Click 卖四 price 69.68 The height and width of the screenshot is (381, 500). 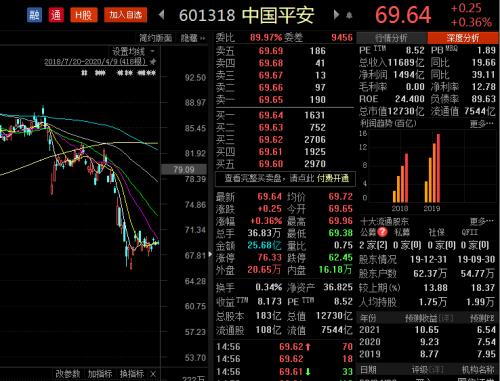271,63
